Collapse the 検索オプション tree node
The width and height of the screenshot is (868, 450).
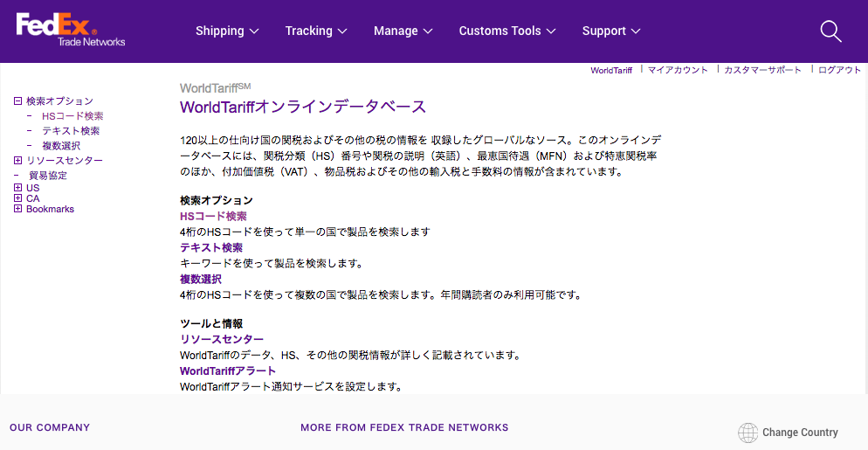pyautogui.click(x=17, y=100)
